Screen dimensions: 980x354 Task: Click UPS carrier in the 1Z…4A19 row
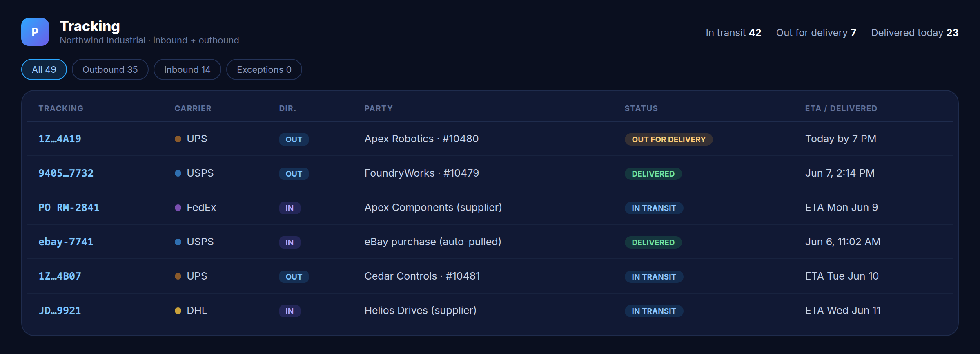[x=191, y=139]
